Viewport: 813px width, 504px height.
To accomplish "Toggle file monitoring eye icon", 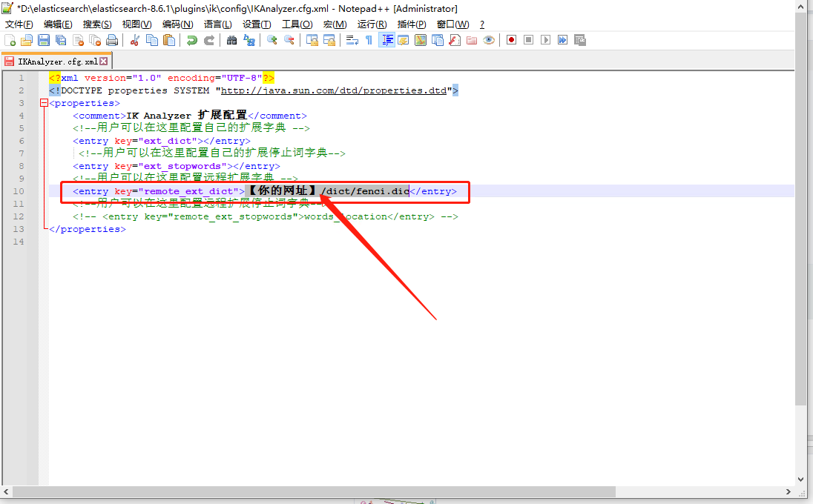I will click(x=488, y=41).
